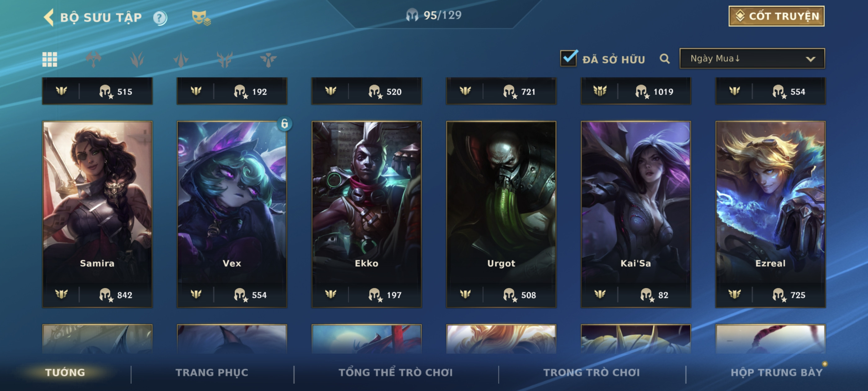Open the Trong Trò Chơi tab
The height and width of the screenshot is (391, 868).
(591, 372)
